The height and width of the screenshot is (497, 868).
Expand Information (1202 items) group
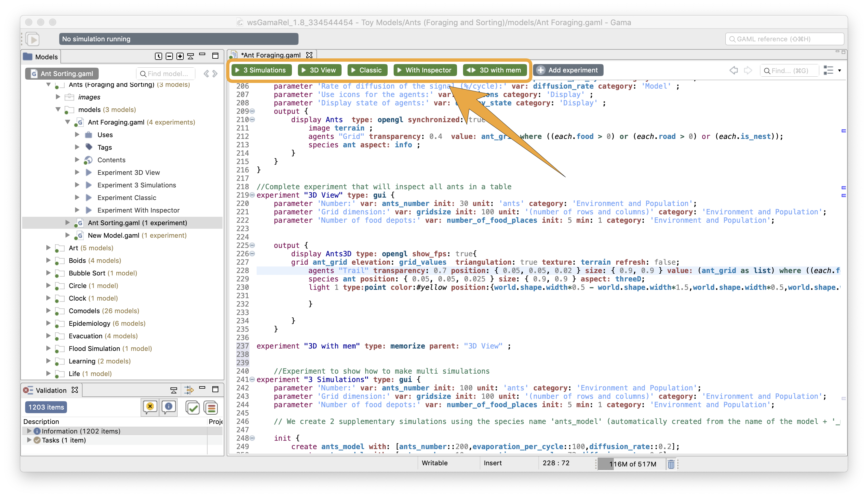(29, 431)
